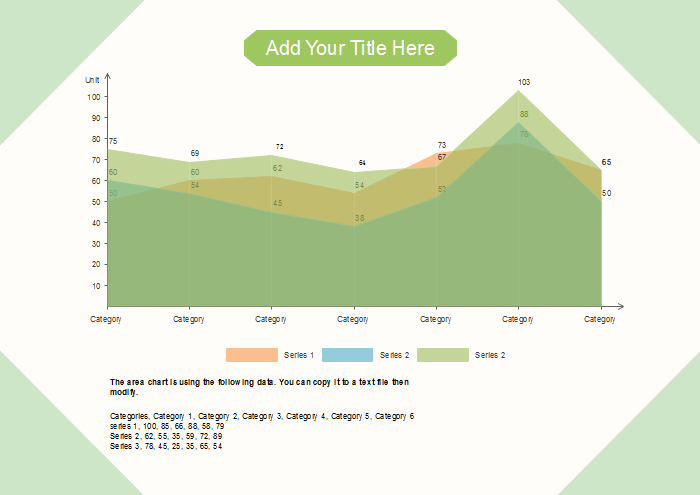Select the blue Series 2 legend swatch
This screenshot has height=495, width=700.
347,355
